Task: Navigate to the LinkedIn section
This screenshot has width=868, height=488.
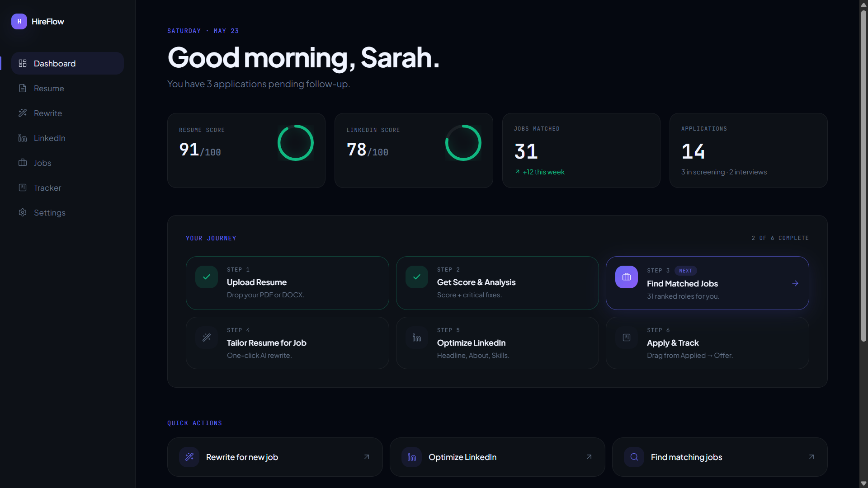Action: [x=67, y=138]
